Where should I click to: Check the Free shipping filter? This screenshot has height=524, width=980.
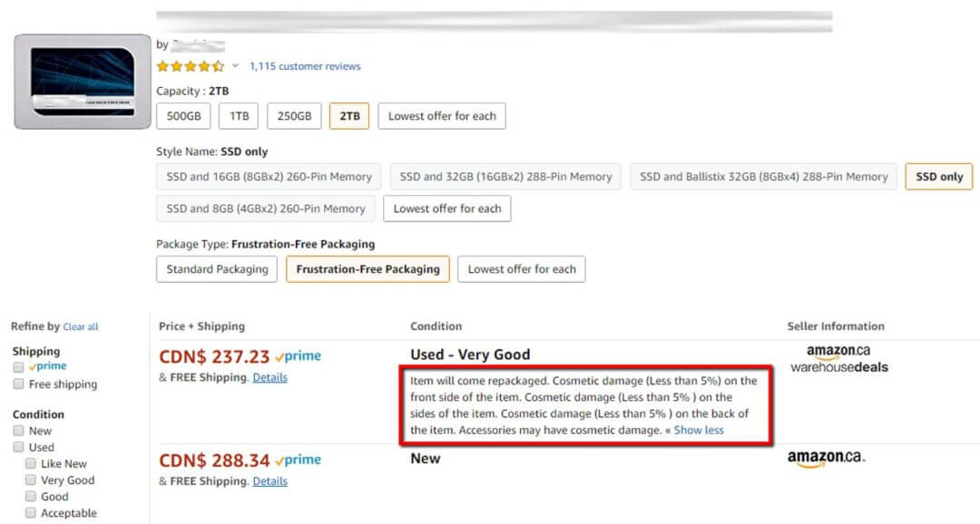tap(19, 384)
